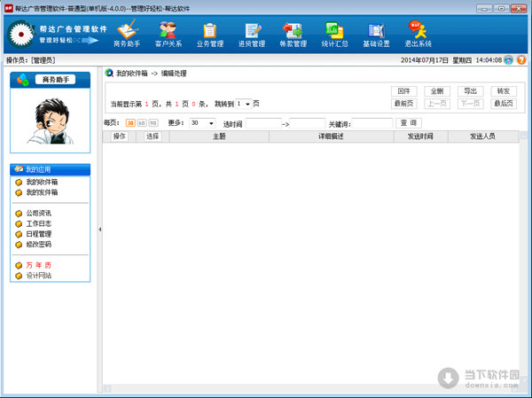Click the 查询 search button
This screenshot has width=532, height=398.
409,123
